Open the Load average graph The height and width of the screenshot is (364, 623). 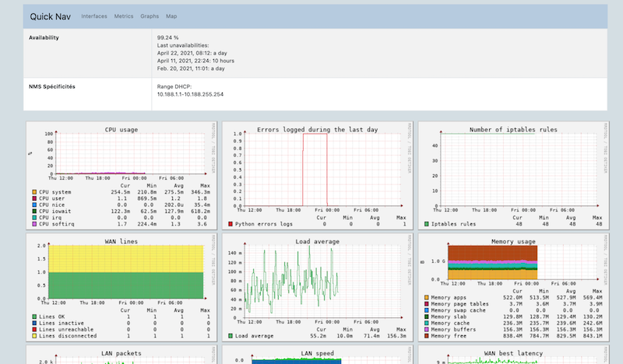tap(318, 288)
